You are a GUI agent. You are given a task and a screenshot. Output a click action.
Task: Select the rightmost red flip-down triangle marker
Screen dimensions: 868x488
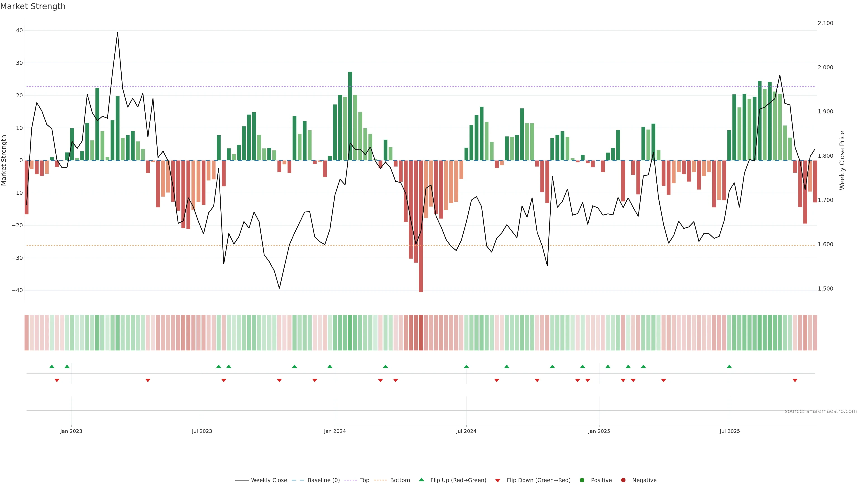(795, 380)
